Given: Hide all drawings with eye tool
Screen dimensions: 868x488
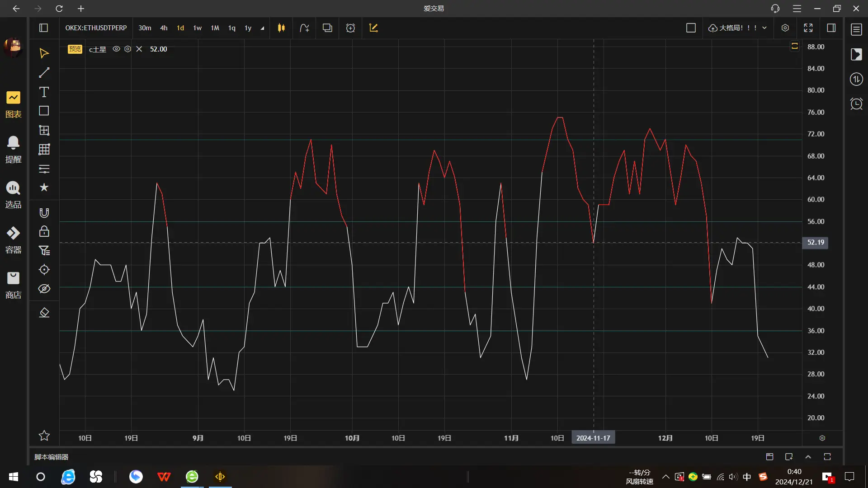Looking at the screenshot, I should click(x=44, y=289).
